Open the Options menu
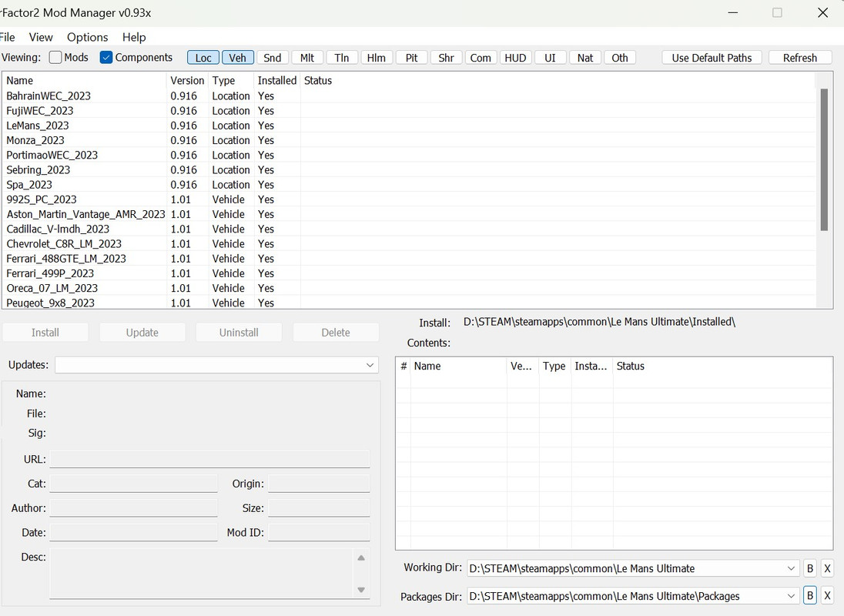 [x=87, y=37]
